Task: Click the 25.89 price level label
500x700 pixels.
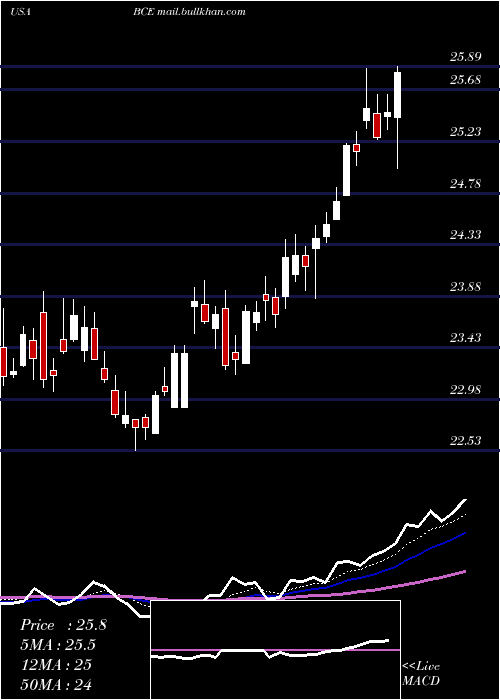Action: 465,57
